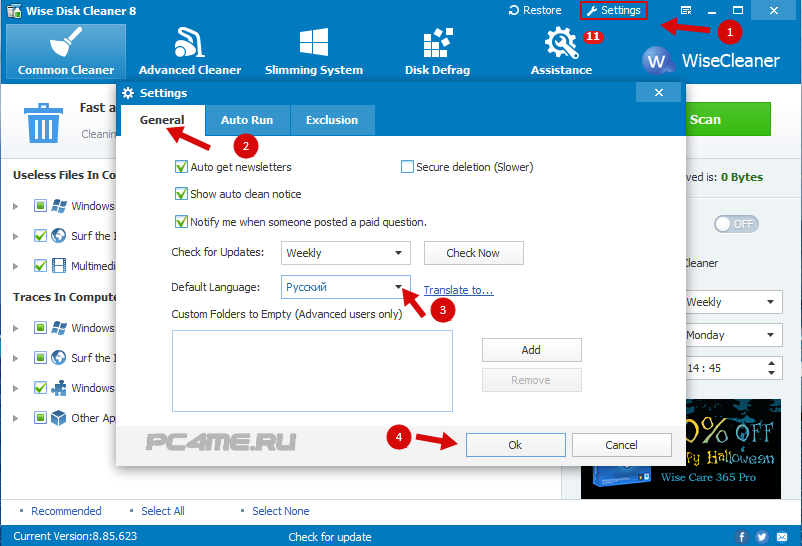Click the Translate to... link
The width and height of the screenshot is (802, 546).
(458, 291)
